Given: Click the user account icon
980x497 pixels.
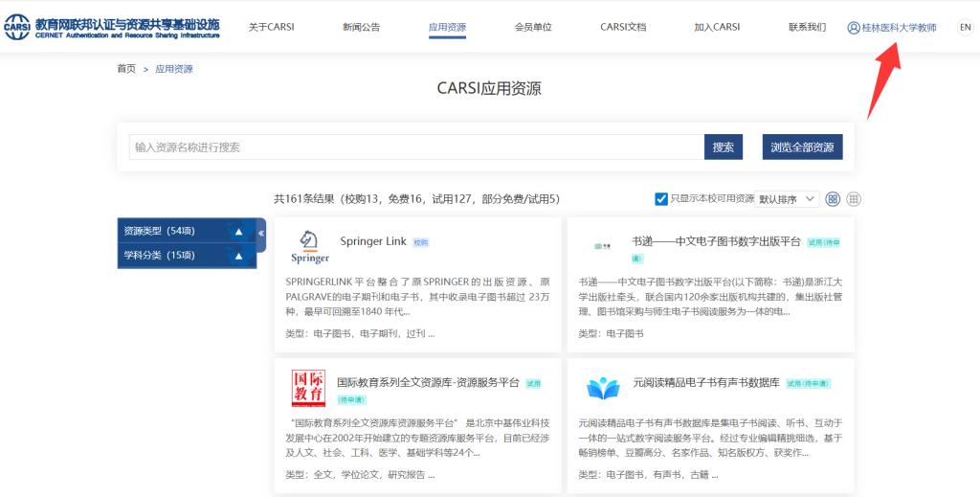Looking at the screenshot, I should tap(854, 28).
